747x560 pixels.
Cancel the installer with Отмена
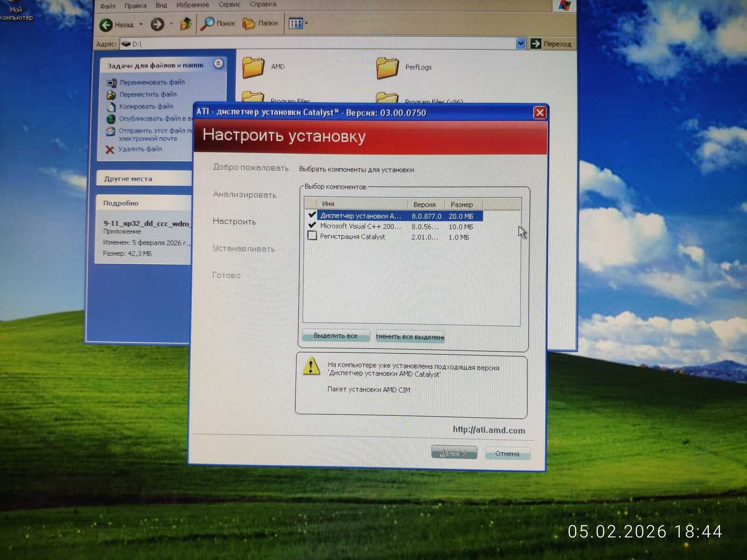coord(507,454)
